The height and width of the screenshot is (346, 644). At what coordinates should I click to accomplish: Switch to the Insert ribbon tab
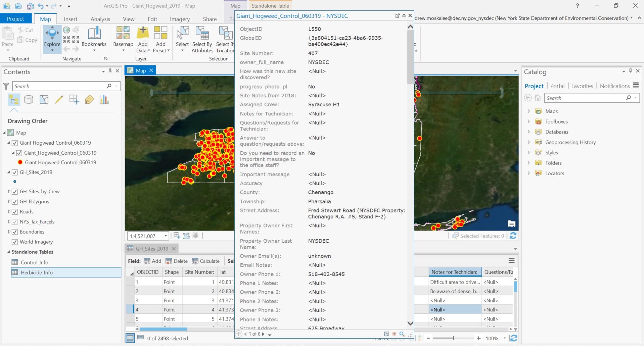point(71,19)
